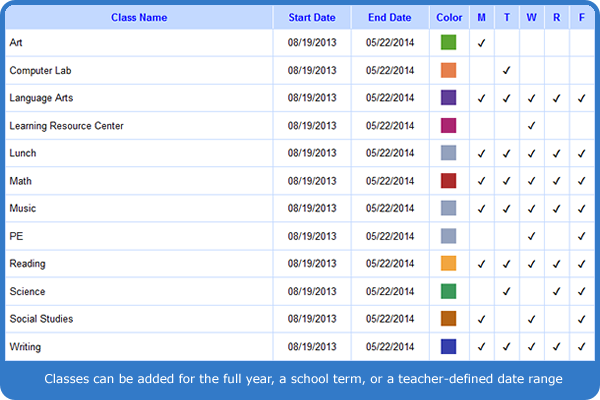Click the empty Monday cell for Computer Lab

(481, 70)
